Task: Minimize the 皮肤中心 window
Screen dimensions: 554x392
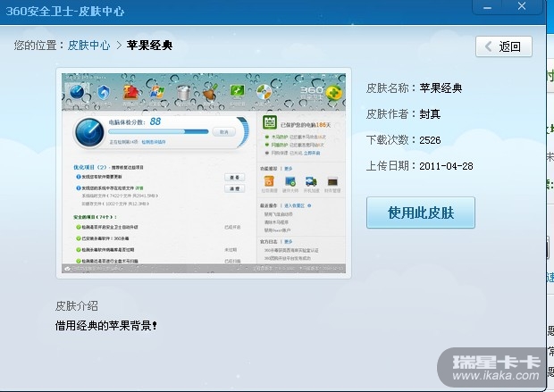Action: point(488,7)
